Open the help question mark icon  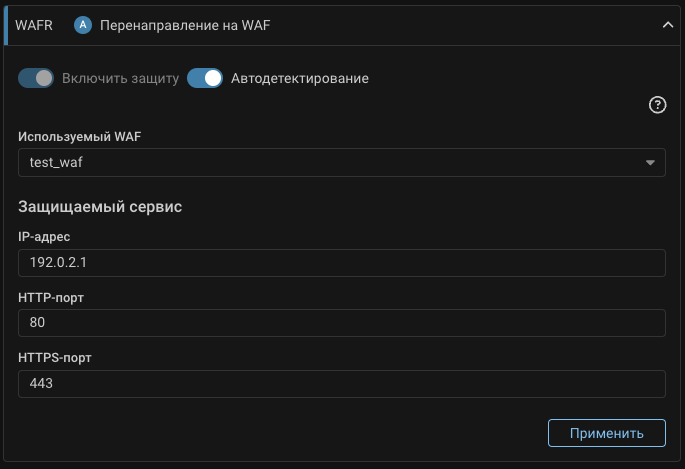(x=657, y=105)
